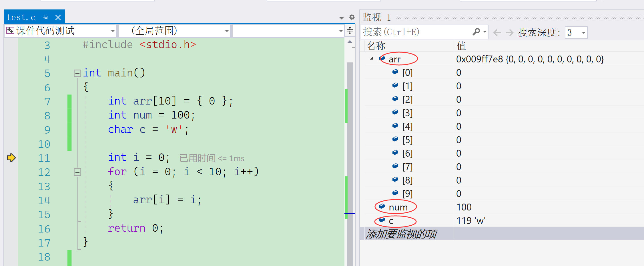Click 添加要监视的项 to add watch
The image size is (644, 266).
pyautogui.click(x=401, y=234)
